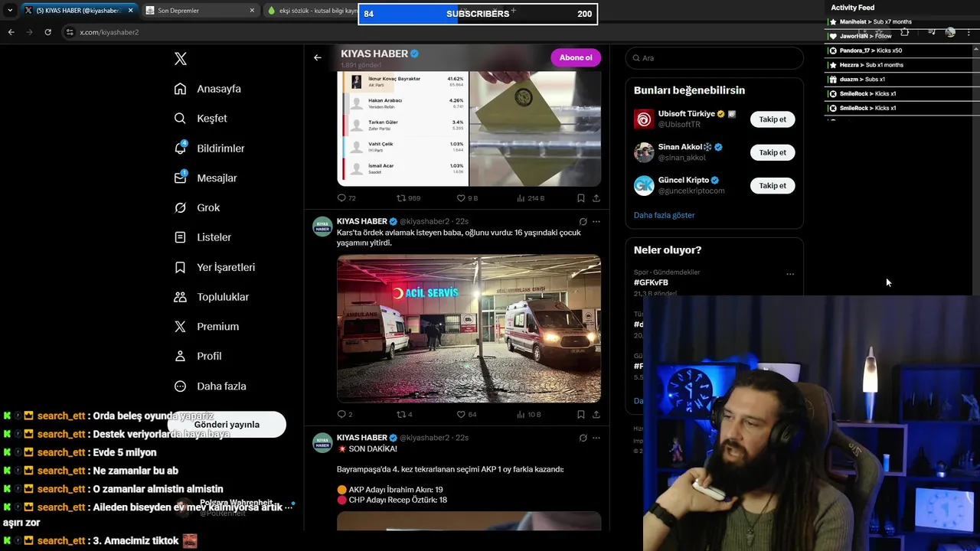Open the #GFKvFB trending topic
Screen dimensions: 980x551
click(x=651, y=282)
